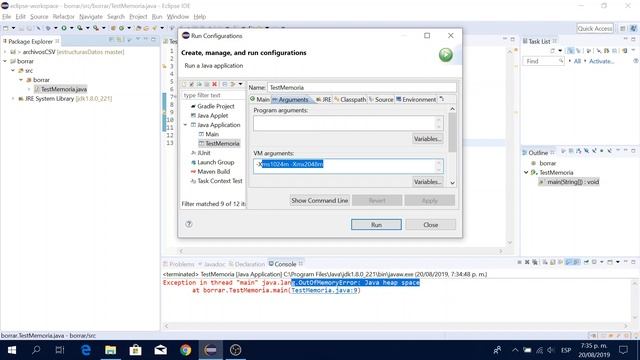Switch to the Classpath tab
Viewport: 640px width, 360px height.
point(350,100)
